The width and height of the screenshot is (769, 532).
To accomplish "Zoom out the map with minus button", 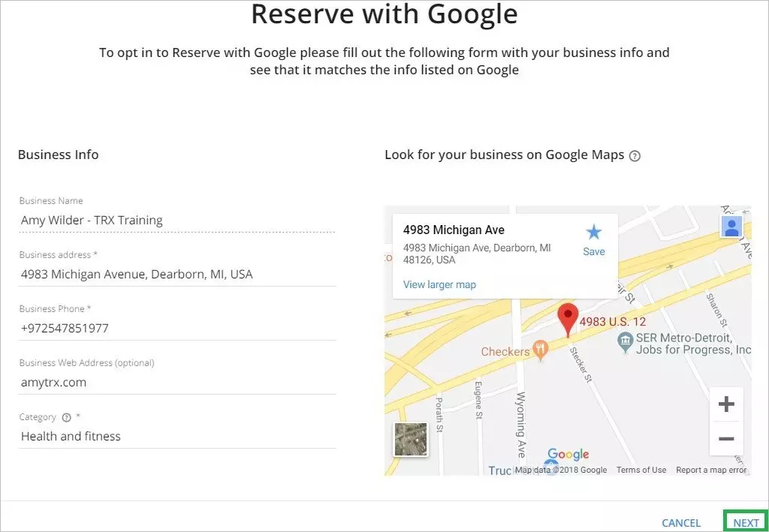I will pos(726,438).
